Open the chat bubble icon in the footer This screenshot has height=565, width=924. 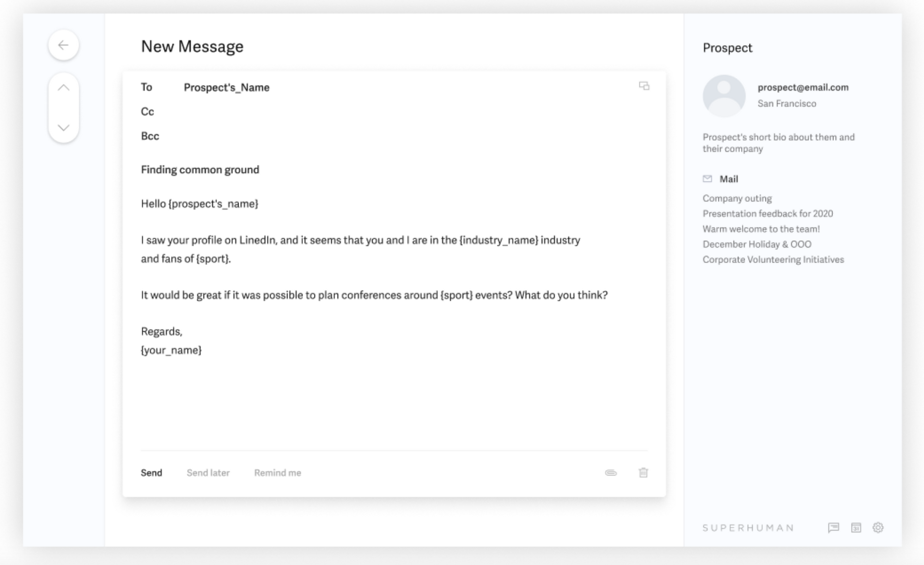(x=833, y=528)
